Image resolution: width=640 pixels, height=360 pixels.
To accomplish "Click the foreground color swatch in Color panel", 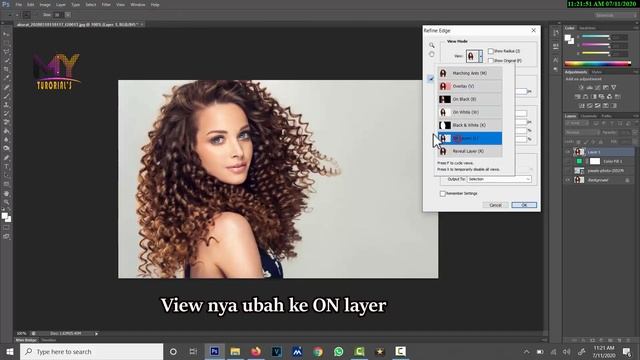I will tap(567, 38).
